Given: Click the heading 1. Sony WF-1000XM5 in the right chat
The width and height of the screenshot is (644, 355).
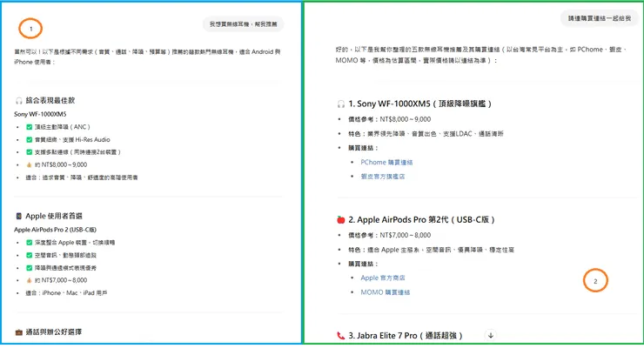Looking at the screenshot, I should (419, 104).
